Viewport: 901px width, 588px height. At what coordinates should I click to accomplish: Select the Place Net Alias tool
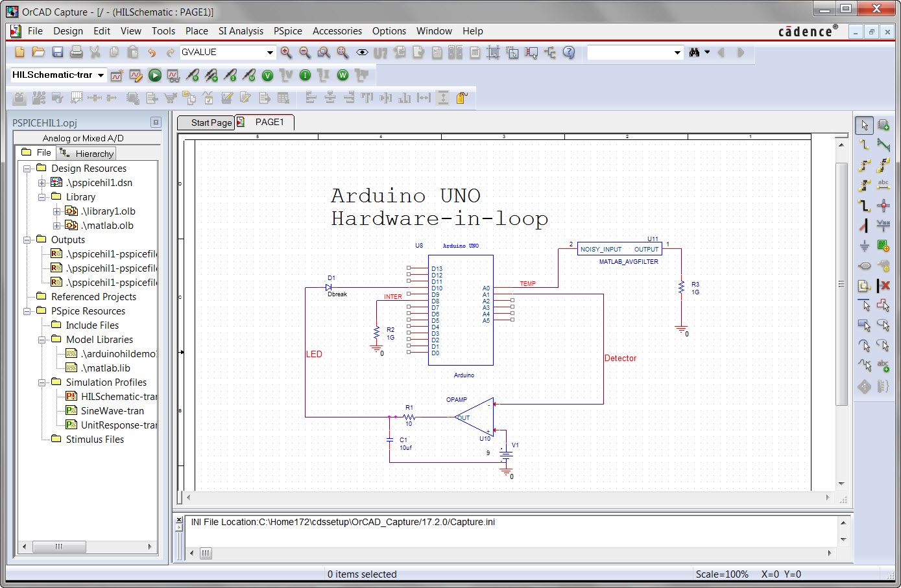[883, 185]
